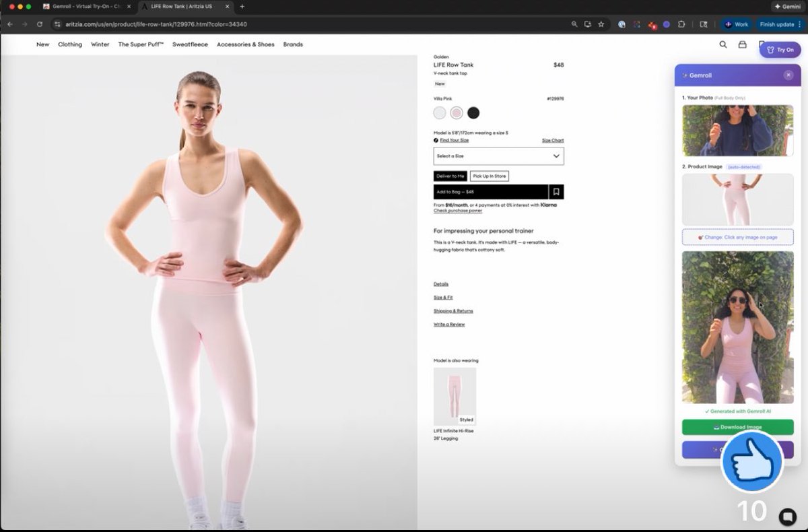Reload the Aritzia page

pos(40,24)
